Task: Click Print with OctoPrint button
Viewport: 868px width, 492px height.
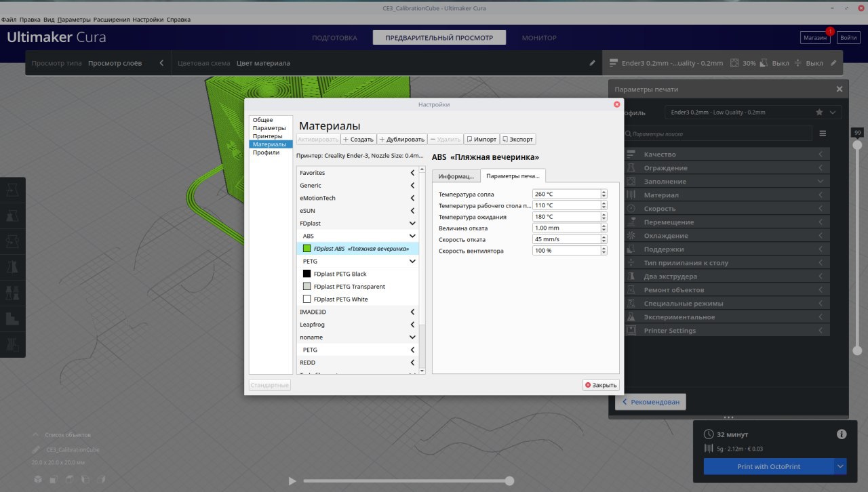Action: click(x=769, y=466)
